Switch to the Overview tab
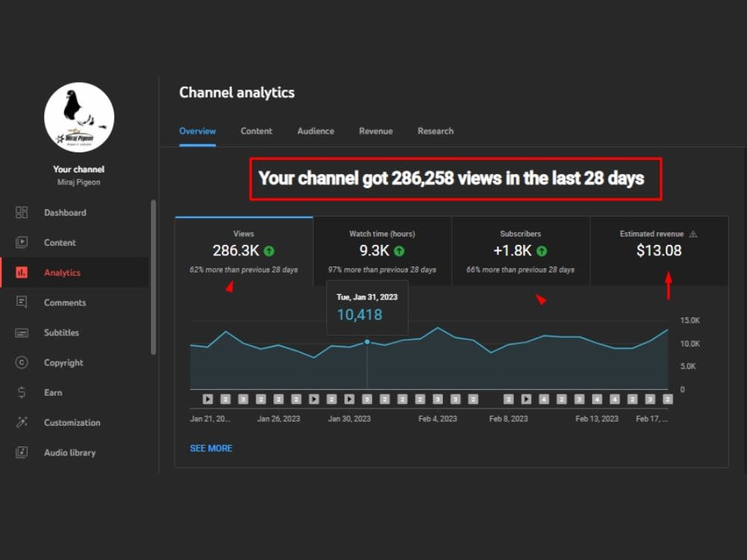Image resolution: width=747 pixels, height=560 pixels. (x=197, y=131)
